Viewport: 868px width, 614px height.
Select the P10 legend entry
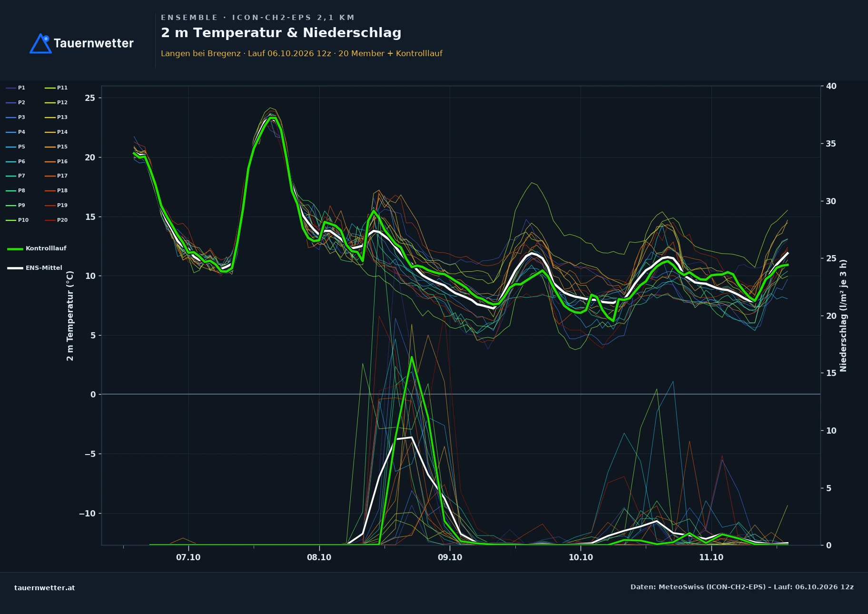[x=17, y=220]
